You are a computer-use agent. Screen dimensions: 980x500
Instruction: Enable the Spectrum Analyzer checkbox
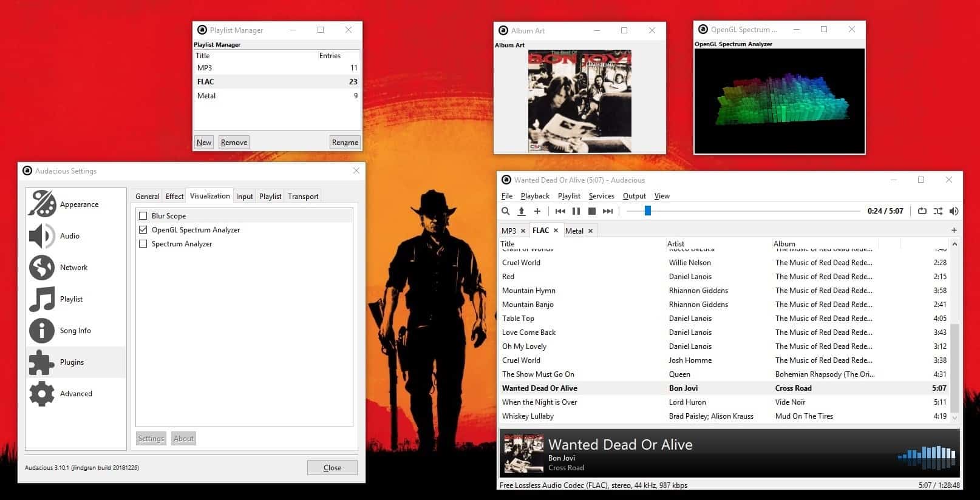(143, 244)
